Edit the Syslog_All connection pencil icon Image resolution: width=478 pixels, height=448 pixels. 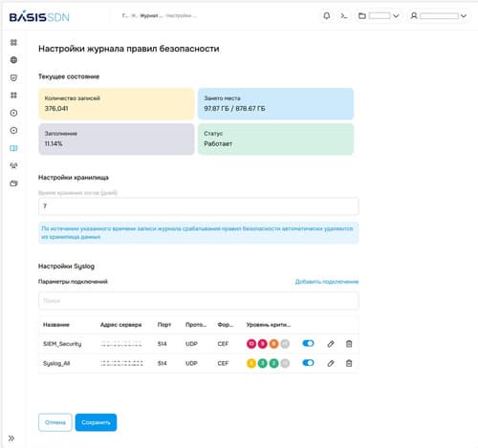[x=331, y=363]
